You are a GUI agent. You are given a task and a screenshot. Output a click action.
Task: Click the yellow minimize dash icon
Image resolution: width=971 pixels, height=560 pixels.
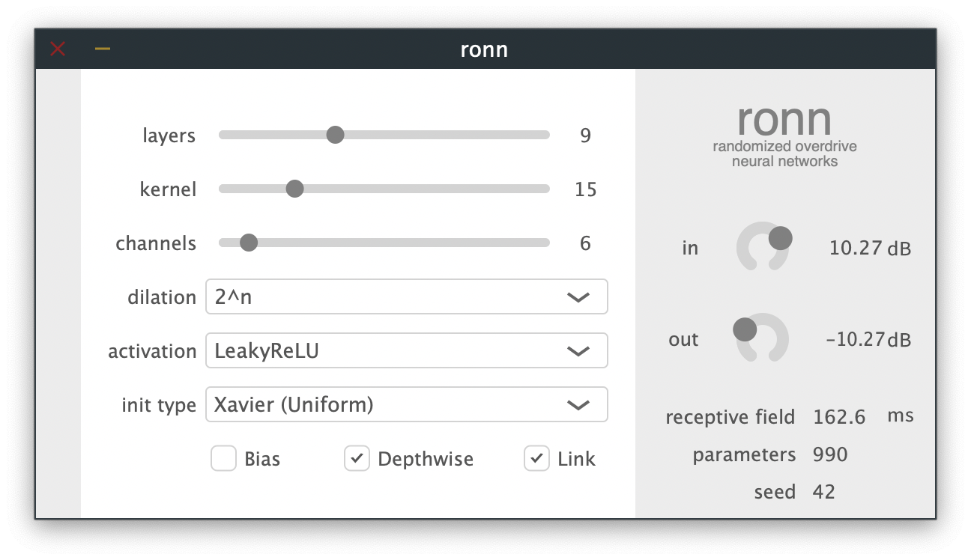[103, 49]
